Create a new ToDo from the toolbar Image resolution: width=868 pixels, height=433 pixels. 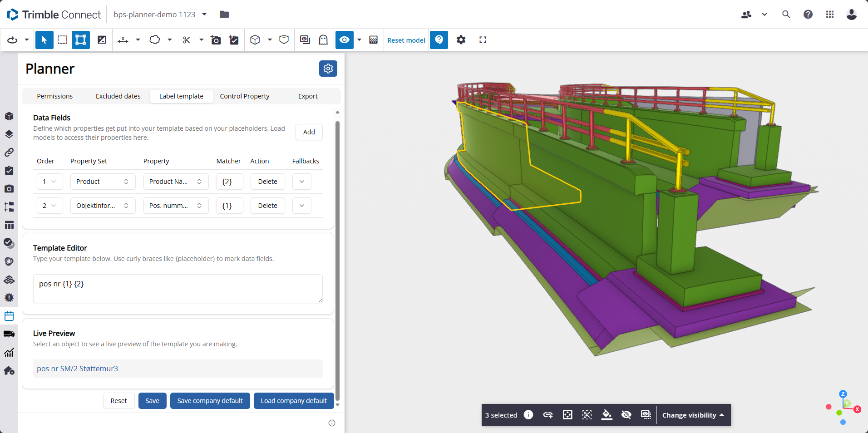tap(234, 40)
